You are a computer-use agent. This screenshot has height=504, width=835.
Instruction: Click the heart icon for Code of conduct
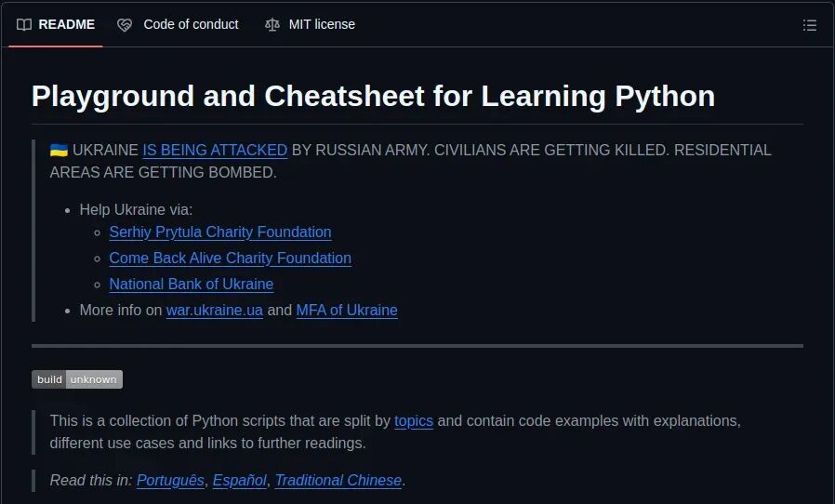click(125, 25)
